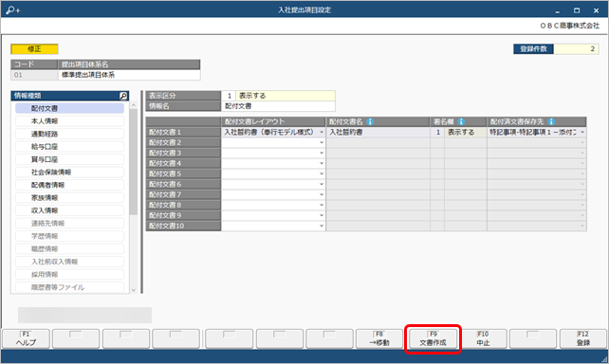
Task: Click the F1 ヘルプ button
Action: pos(26,338)
